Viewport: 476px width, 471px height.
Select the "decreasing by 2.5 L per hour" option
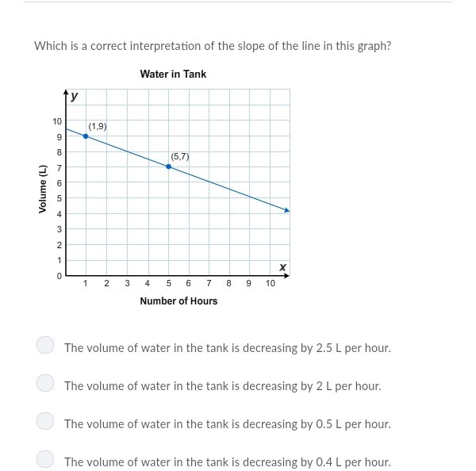coord(46,345)
